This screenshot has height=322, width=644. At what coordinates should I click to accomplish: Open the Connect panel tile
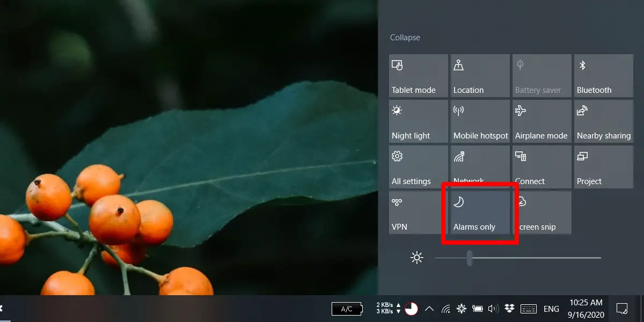pyautogui.click(x=541, y=167)
